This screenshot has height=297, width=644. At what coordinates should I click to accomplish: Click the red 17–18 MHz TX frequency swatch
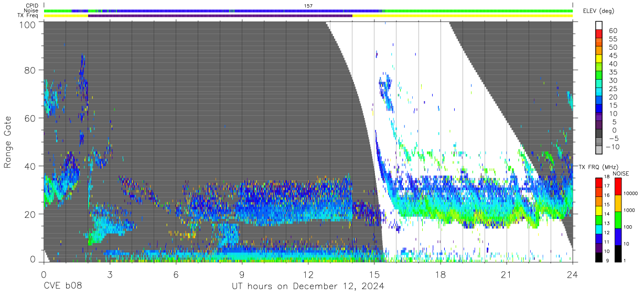point(599,181)
